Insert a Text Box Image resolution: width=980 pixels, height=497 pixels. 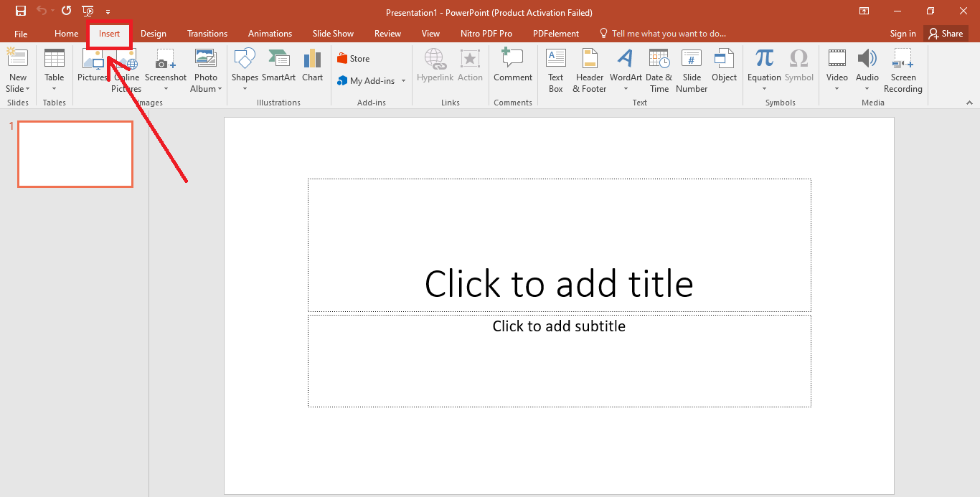click(x=555, y=70)
